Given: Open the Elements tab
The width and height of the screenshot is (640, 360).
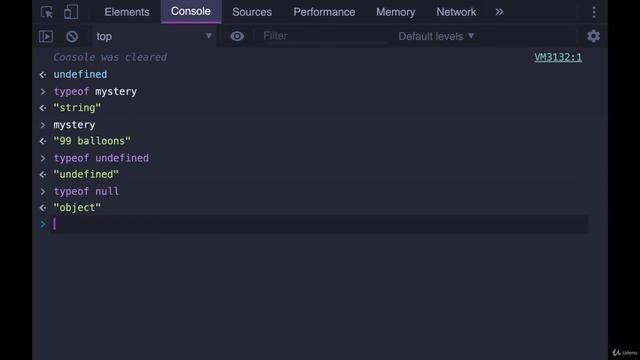Looking at the screenshot, I should [x=127, y=12].
